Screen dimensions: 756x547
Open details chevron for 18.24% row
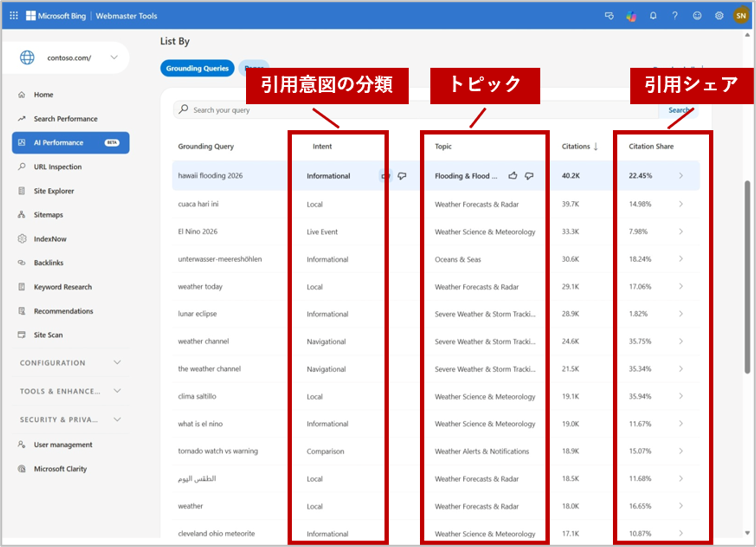(x=681, y=259)
